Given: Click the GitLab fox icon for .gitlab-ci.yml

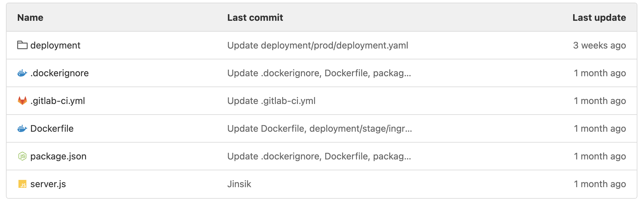Looking at the screenshot, I should pos(22,101).
